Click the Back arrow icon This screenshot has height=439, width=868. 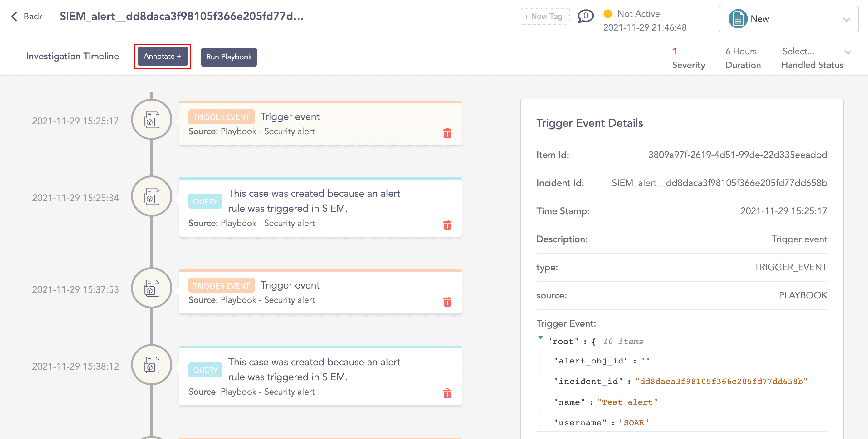click(x=14, y=16)
